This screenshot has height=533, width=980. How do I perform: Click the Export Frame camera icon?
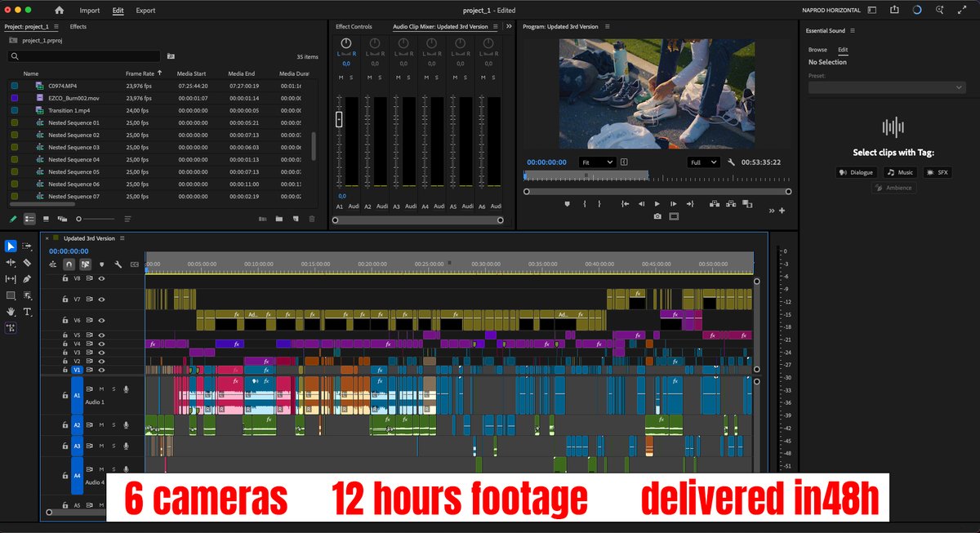coord(657,215)
